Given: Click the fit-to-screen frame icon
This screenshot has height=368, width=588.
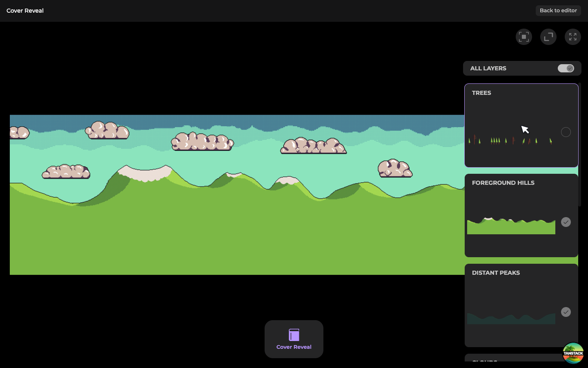Looking at the screenshot, I should (524, 37).
